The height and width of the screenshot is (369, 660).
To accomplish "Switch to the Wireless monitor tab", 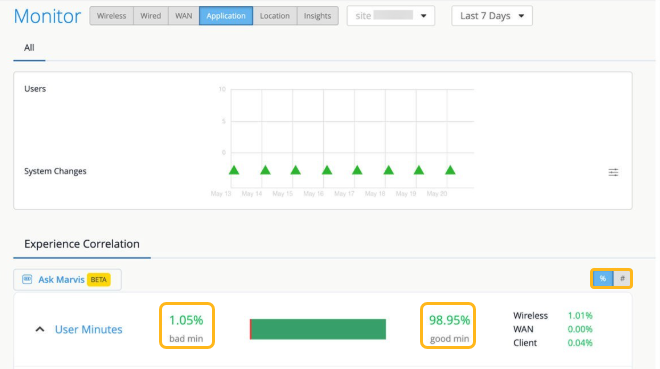I will (112, 16).
